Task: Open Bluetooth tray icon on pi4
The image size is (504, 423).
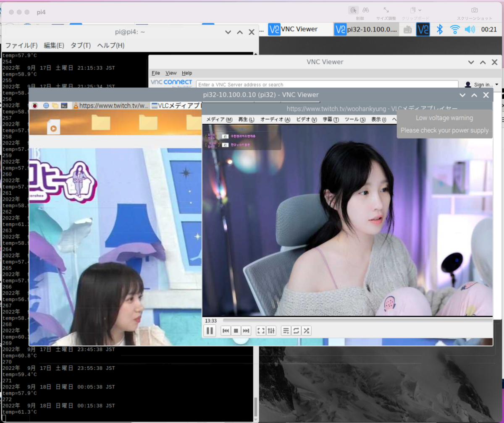Action: point(439,29)
